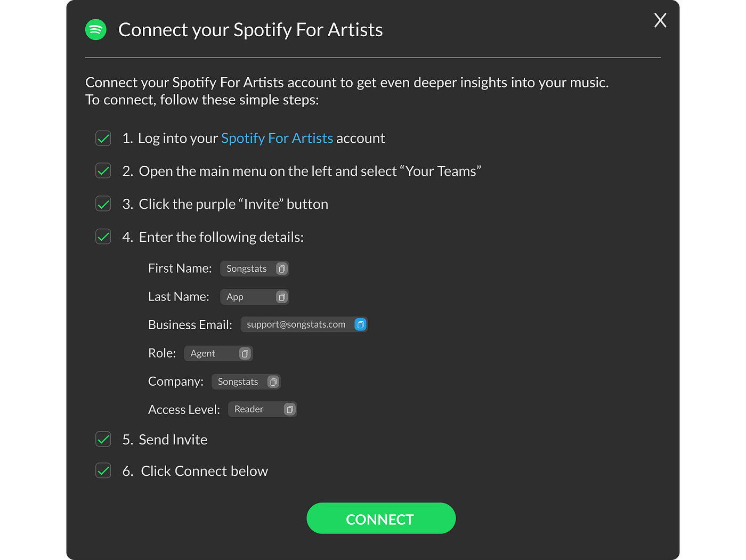Copy the Last Name value App

point(282,297)
